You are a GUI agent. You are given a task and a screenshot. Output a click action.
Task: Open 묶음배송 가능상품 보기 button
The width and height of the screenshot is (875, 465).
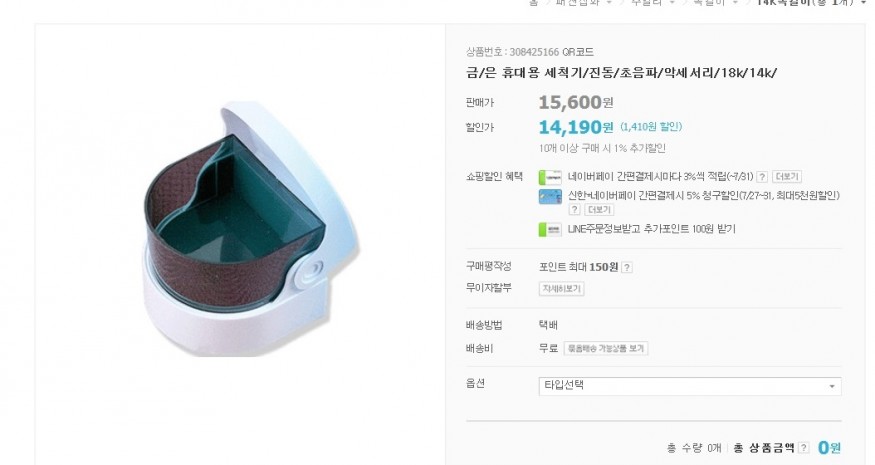click(606, 348)
